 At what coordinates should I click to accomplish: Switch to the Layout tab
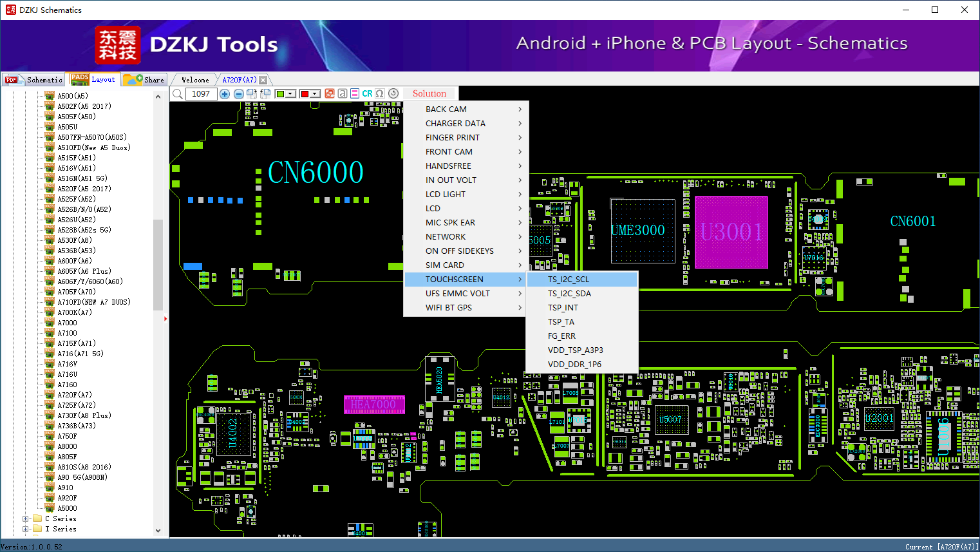[x=93, y=79]
